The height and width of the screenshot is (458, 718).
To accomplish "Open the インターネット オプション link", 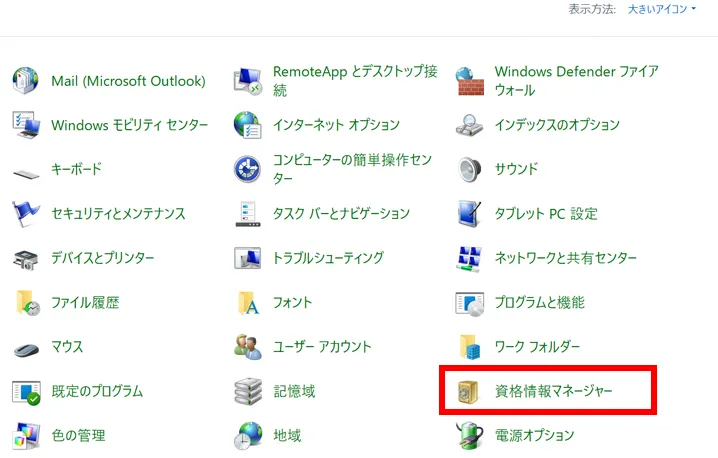I will tap(336, 125).
